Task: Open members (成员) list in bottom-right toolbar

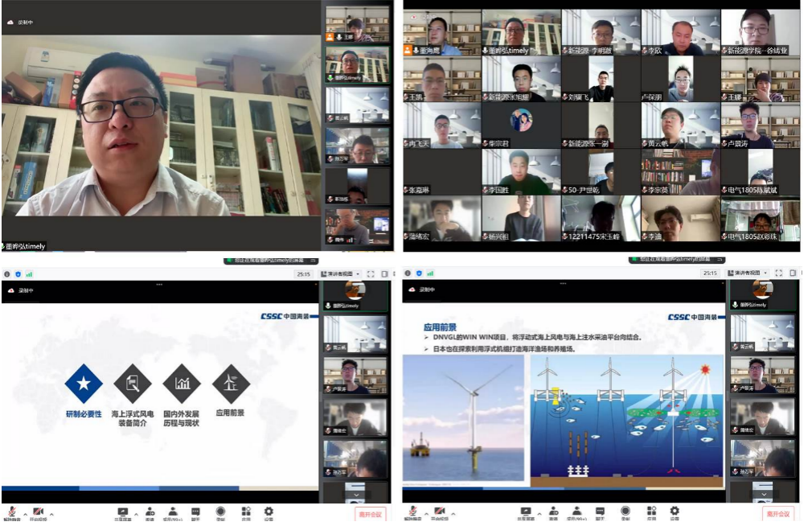Action: point(576,512)
